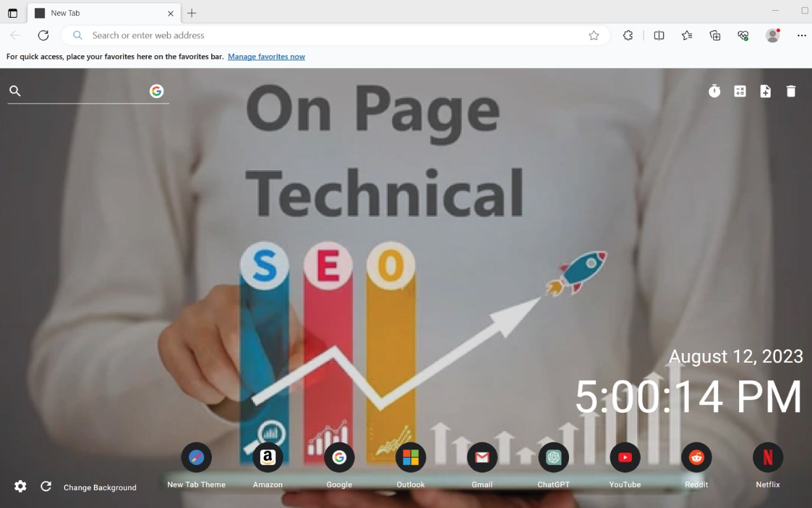Click the New Tab Theme label text
The height and width of the screenshot is (508, 812).
coord(196,485)
